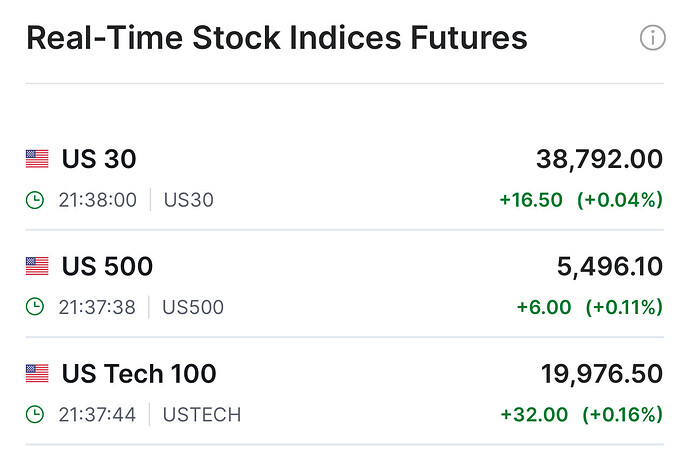
Task: Click the +6.00 (+0.11%) change value
Action: pyautogui.click(x=589, y=307)
